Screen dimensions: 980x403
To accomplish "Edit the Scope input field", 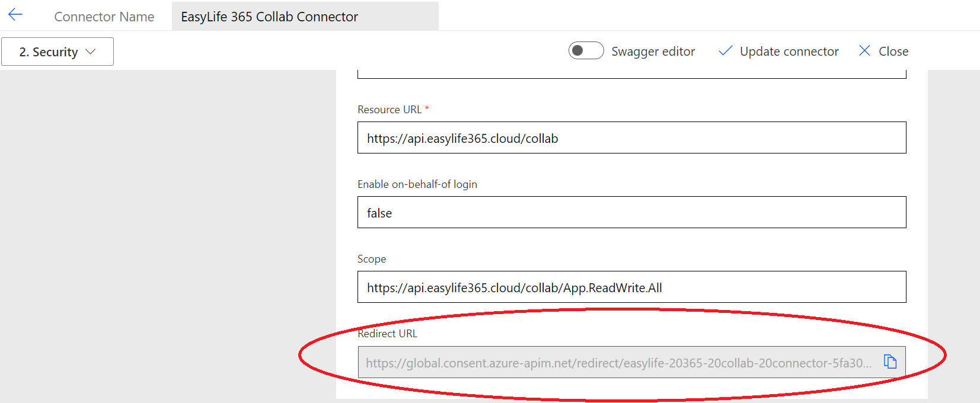I will [x=631, y=287].
